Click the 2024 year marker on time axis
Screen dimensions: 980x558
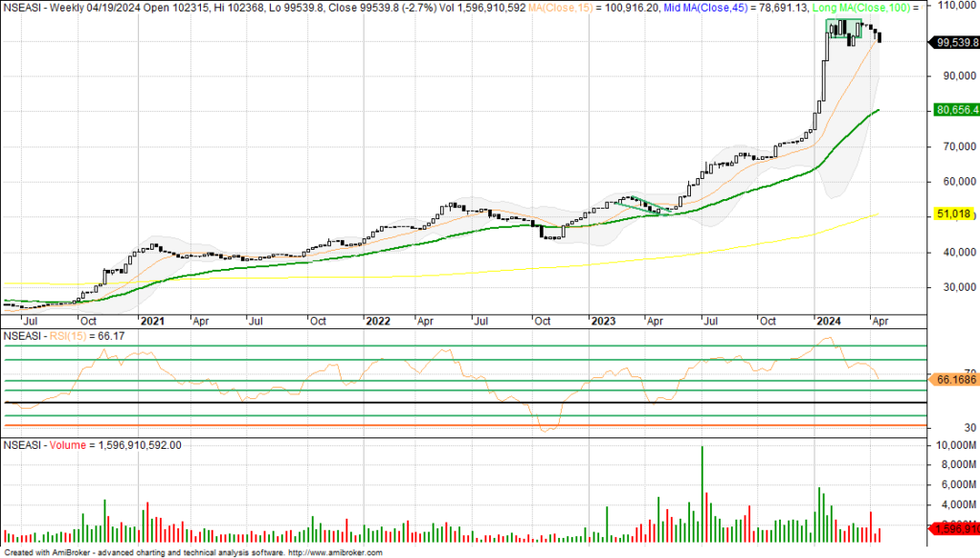[x=828, y=321]
